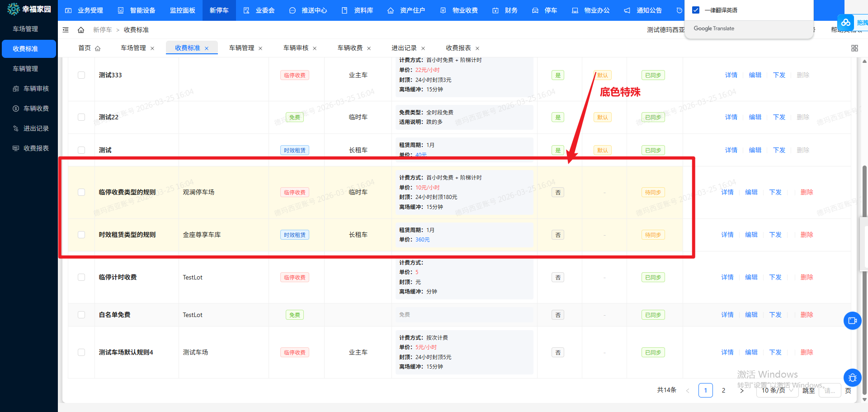Close the 收费标准 tab
This screenshot has height=412, width=868.
pos(207,48)
